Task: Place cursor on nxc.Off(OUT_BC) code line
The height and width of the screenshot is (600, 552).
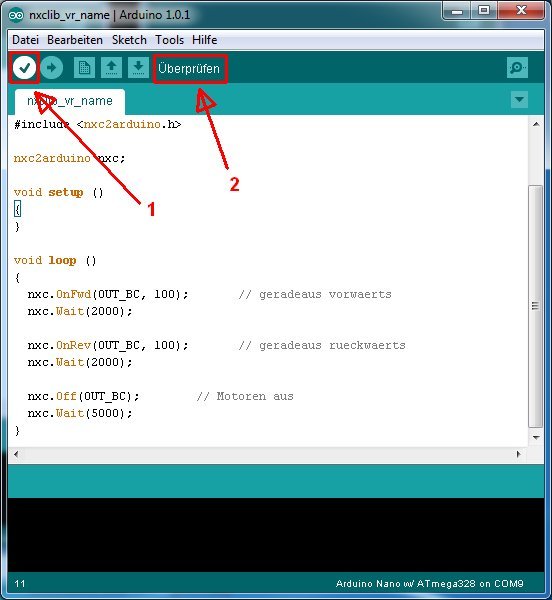Action: (x=83, y=396)
